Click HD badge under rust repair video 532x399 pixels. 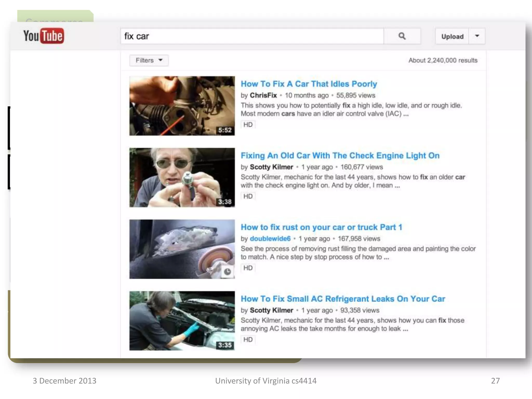coord(248,268)
